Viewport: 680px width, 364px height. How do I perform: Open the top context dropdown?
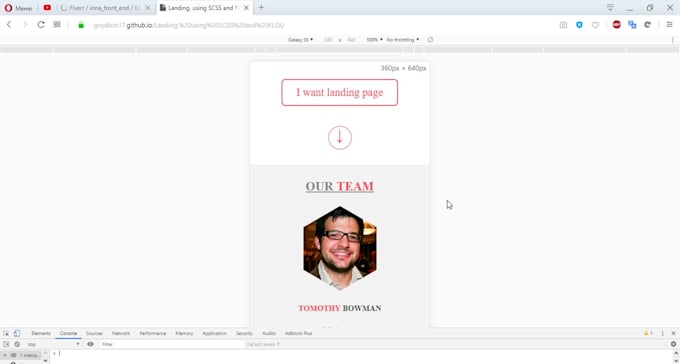point(53,344)
